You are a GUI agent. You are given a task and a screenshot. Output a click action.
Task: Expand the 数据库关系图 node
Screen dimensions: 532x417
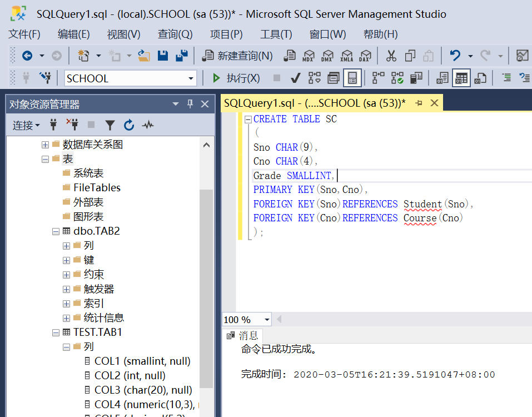pos(45,145)
